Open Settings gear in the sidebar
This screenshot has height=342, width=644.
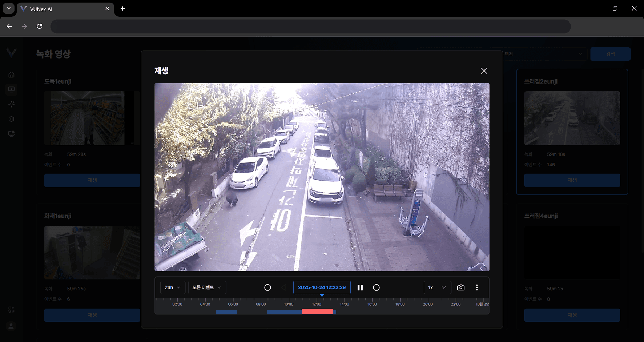[x=12, y=119]
